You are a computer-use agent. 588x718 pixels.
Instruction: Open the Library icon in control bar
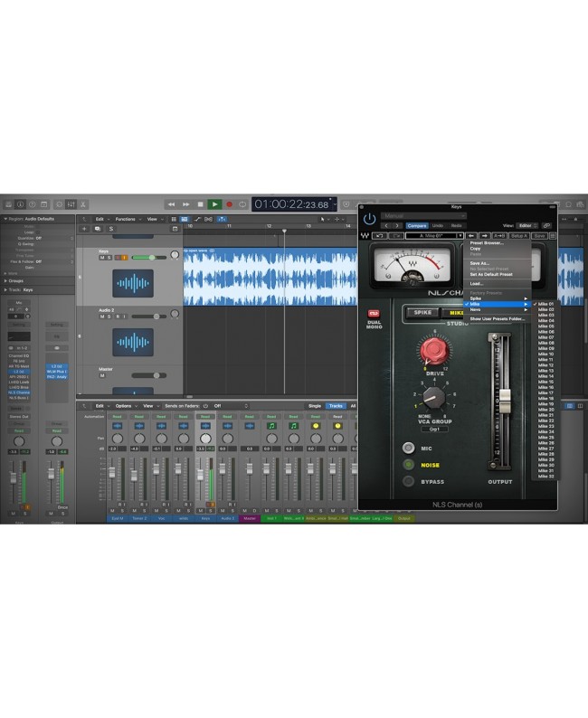(8, 204)
